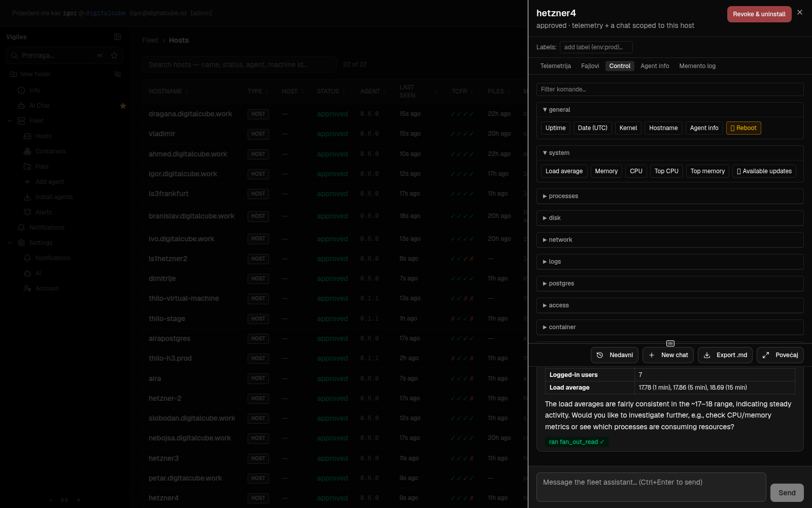This screenshot has width=812, height=508.
Task: Focus the fleet assistant message box
Action: [x=651, y=487]
